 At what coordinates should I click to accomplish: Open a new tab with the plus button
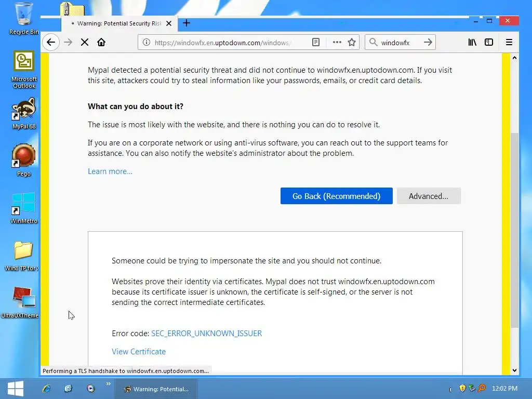click(187, 23)
